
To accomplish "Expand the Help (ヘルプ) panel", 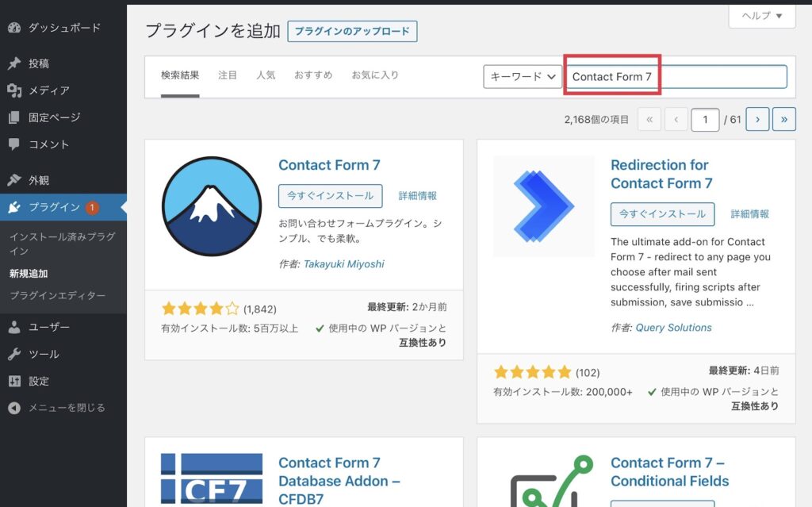I will [761, 16].
